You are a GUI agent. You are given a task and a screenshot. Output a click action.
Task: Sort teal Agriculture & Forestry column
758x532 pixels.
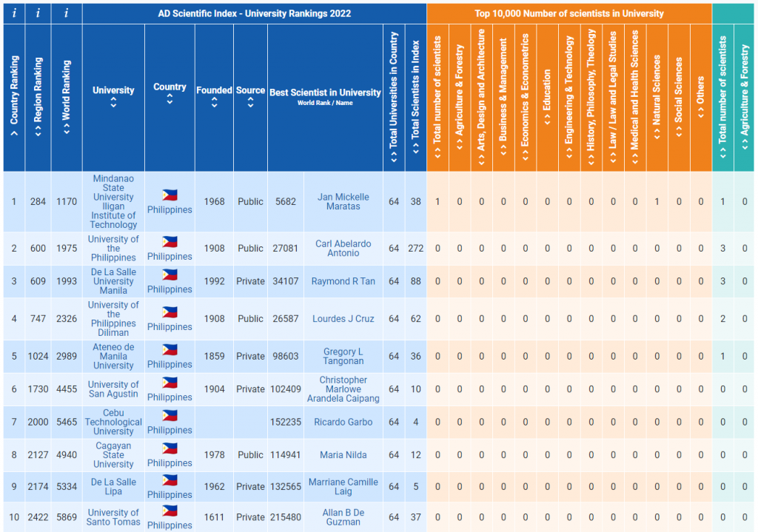click(745, 144)
